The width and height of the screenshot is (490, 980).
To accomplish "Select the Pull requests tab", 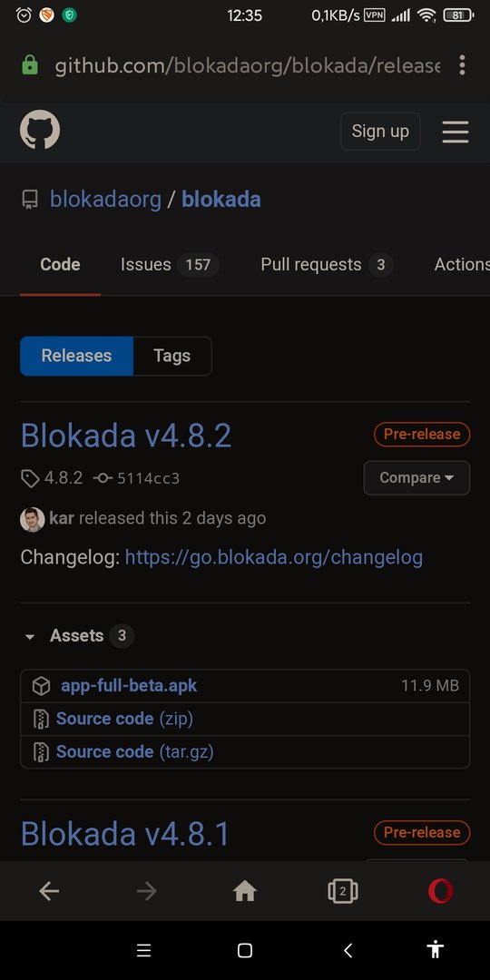I will (327, 265).
